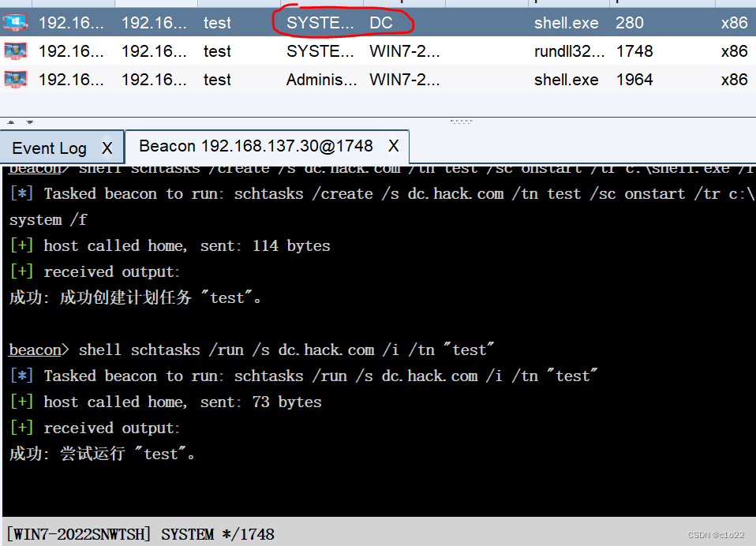Image resolution: width=756 pixels, height=546 pixels.
Task: Expand pane with the small down arrow
Action: coord(29,122)
